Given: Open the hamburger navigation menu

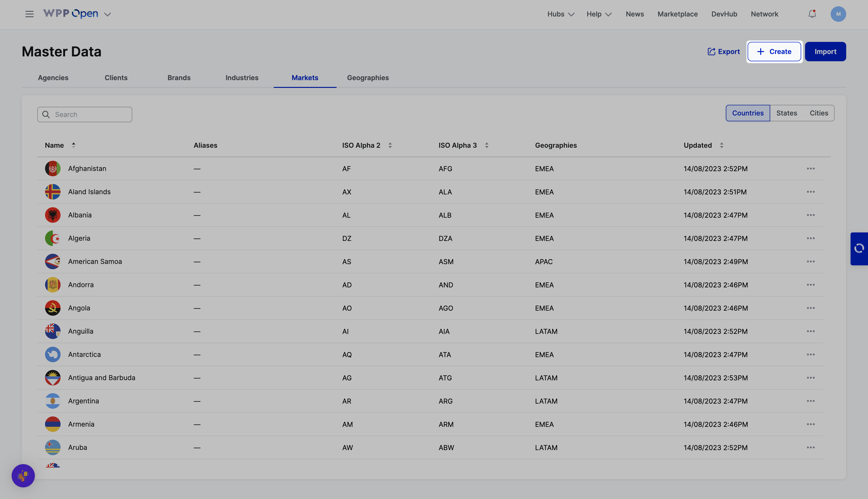Looking at the screenshot, I should coord(30,14).
